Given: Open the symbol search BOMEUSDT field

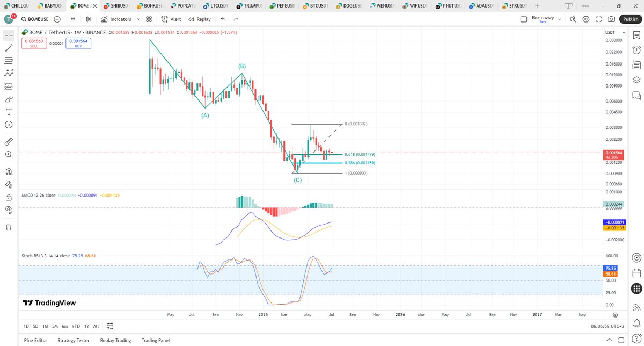Looking at the screenshot, I should [x=34, y=19].
